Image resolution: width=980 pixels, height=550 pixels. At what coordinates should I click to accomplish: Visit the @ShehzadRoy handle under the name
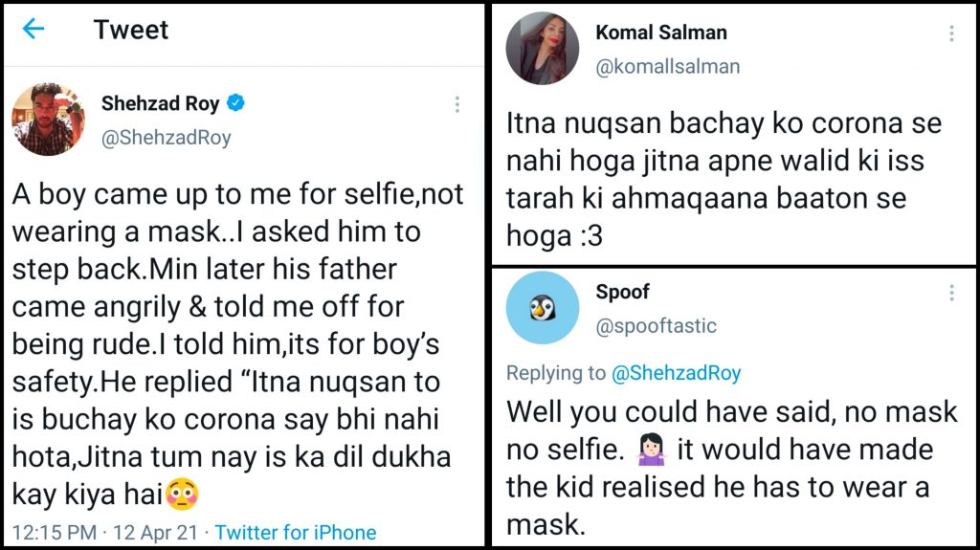[167, 138]
